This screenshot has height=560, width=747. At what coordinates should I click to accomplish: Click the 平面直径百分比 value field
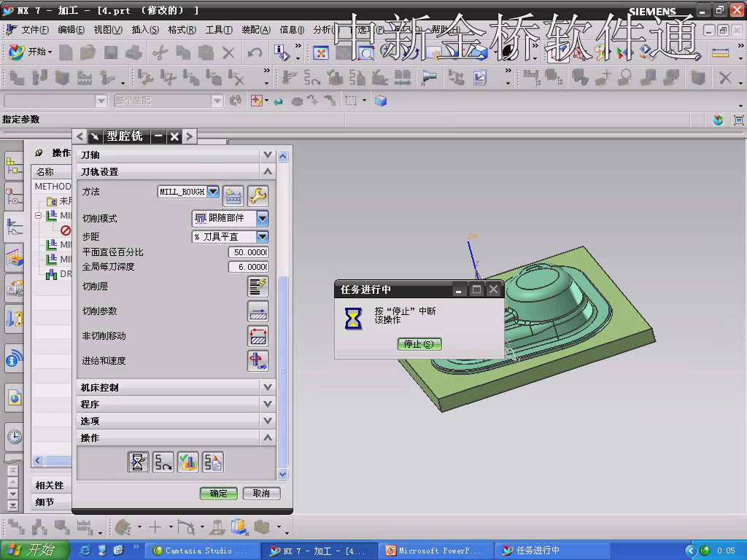coord(248,252)
